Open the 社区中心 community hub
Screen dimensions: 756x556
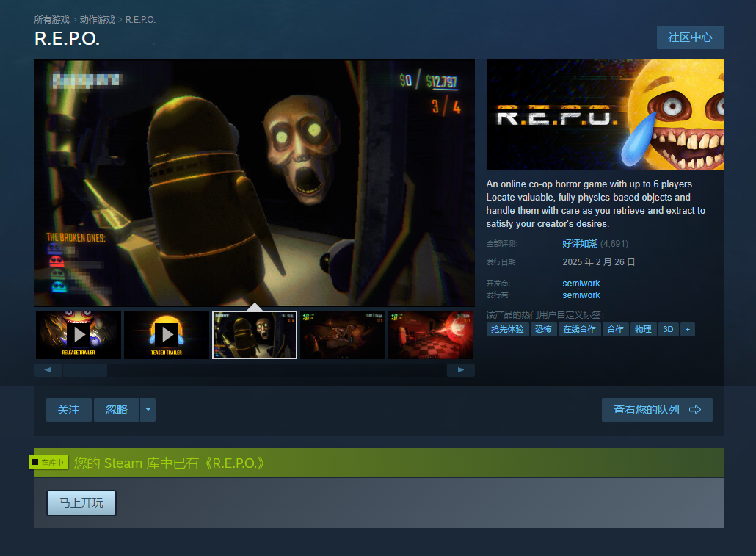tap(690, 37)
